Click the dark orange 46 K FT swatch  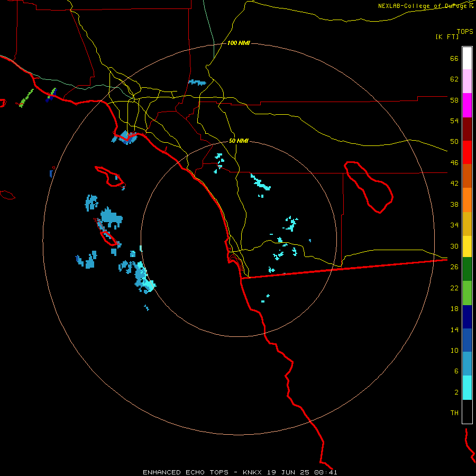[467, 176]
